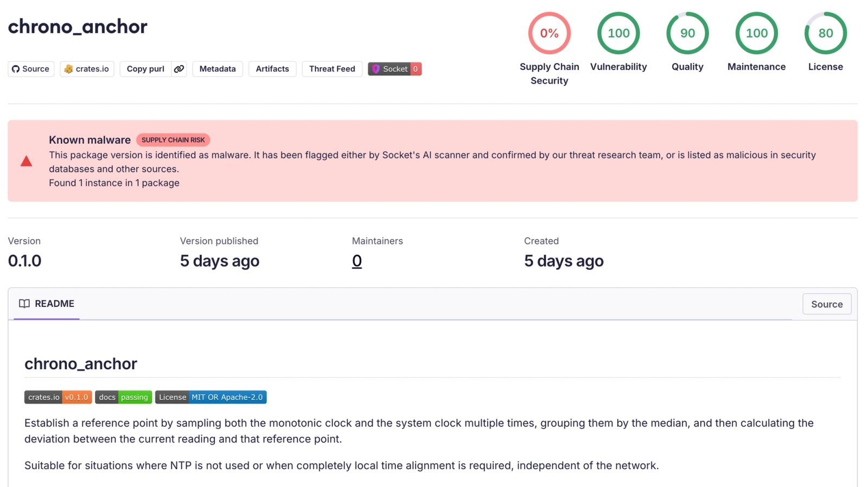Screen dimensions: 868x487
Task: Click '5 days ago' under Created
Action: (564, 261)
